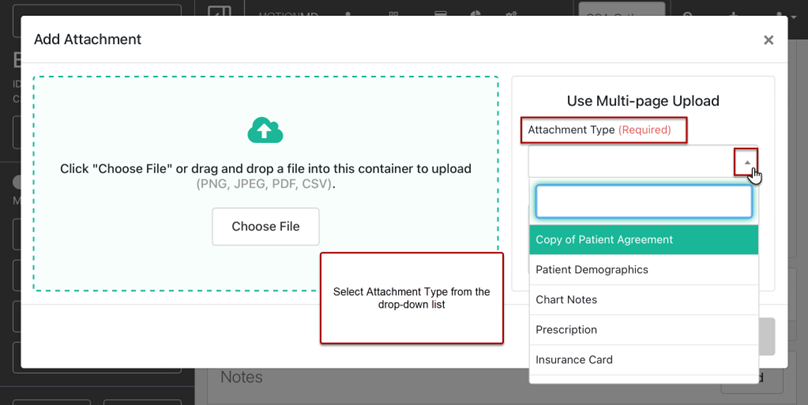Click the Attachment Type (Required) label

603,130
